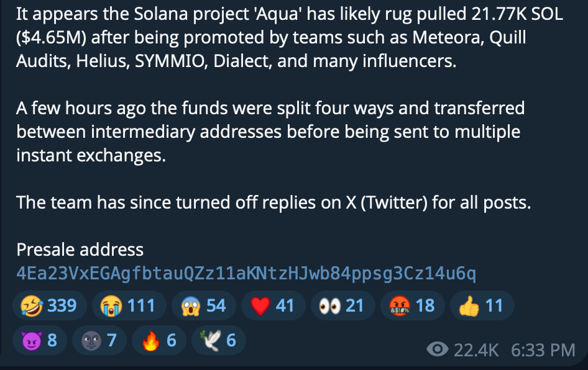
Task: Click the crying emoji reaction with 111
Action: click(129, 305)
